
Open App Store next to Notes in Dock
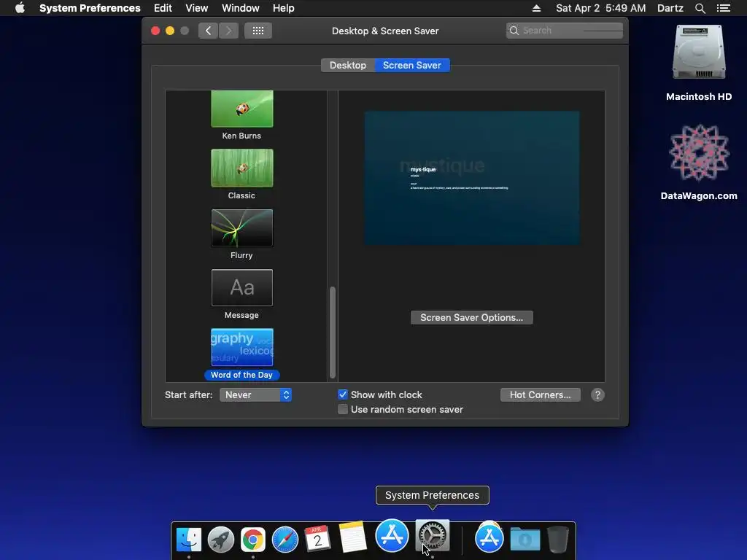pyautogui.click(x=392, y=535)
